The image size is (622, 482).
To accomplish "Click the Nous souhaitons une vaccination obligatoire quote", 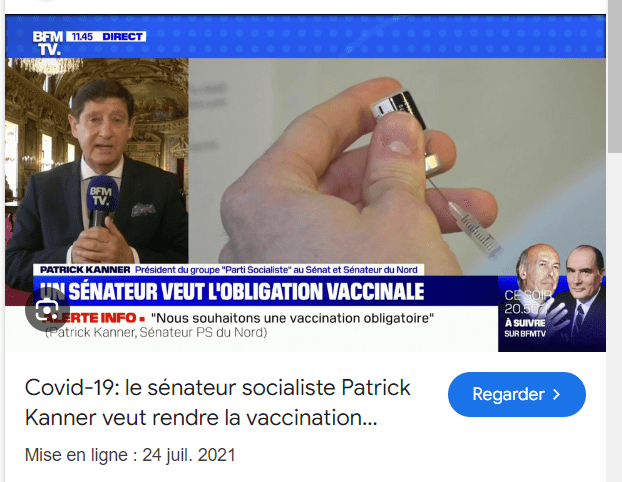I will tap(292, 318).
